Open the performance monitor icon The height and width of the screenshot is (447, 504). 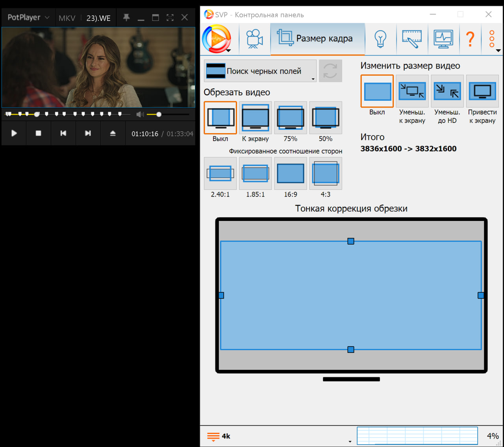click(443, 39)
